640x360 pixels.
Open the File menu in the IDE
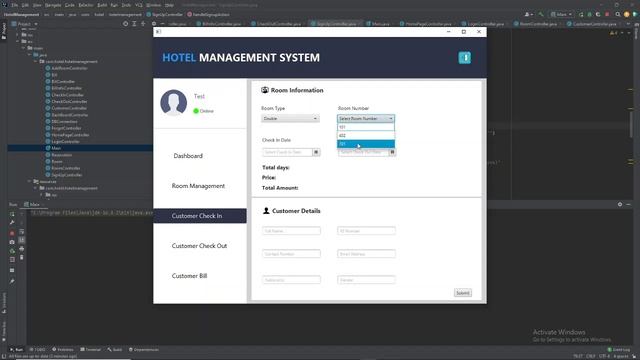click(x=15, y=5)
